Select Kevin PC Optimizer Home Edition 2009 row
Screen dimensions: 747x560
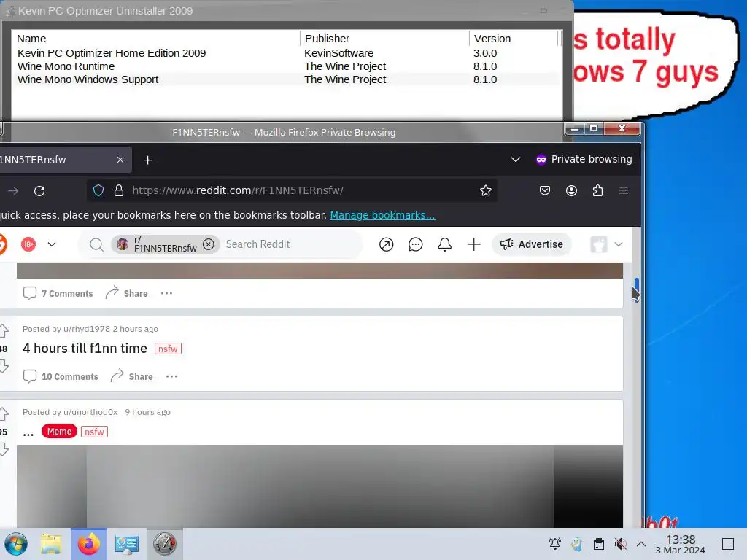(x=286, y=53)
